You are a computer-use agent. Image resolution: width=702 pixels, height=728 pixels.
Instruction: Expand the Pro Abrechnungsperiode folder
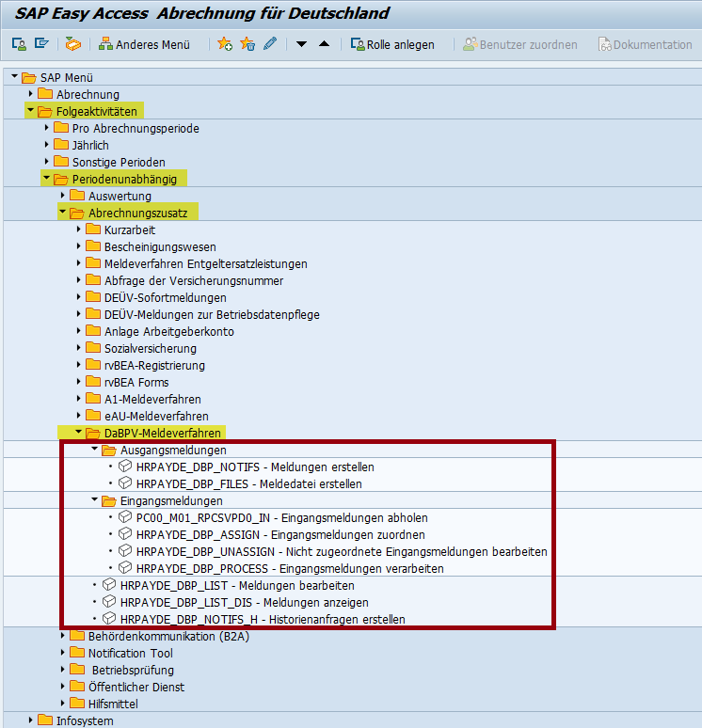pos(46,128)
